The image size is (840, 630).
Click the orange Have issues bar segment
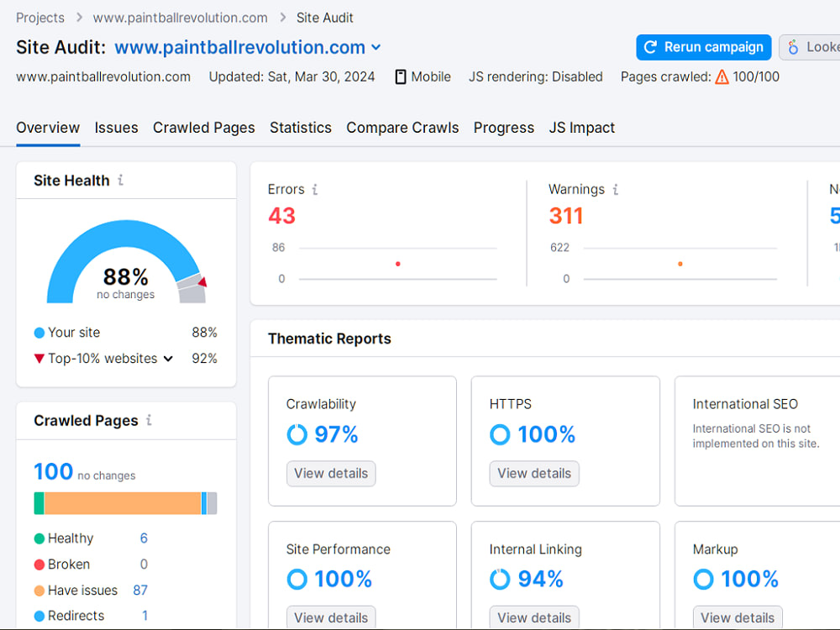point(123,503)
